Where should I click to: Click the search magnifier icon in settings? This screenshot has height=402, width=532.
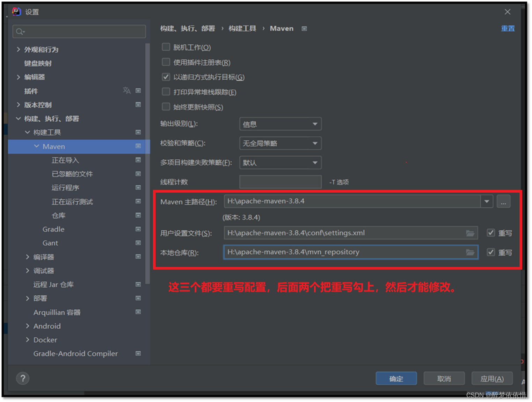pyautogui.click(x=20, y=32)
